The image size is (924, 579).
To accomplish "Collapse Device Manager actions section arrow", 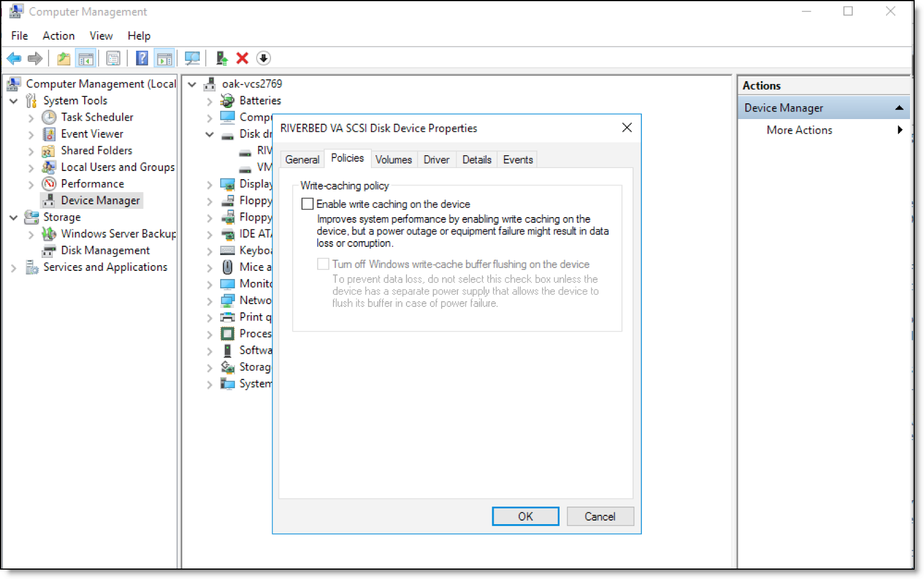I will point(899,108).
